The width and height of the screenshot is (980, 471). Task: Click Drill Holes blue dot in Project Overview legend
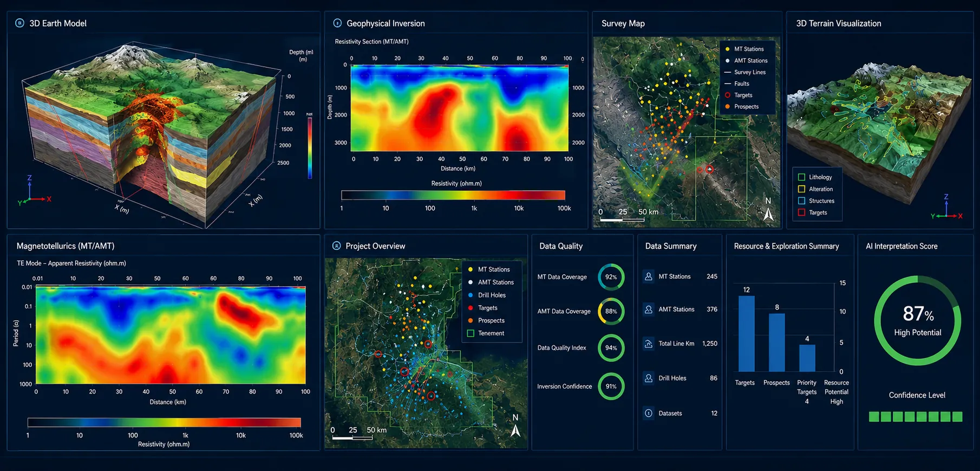[x=471, y=295]
